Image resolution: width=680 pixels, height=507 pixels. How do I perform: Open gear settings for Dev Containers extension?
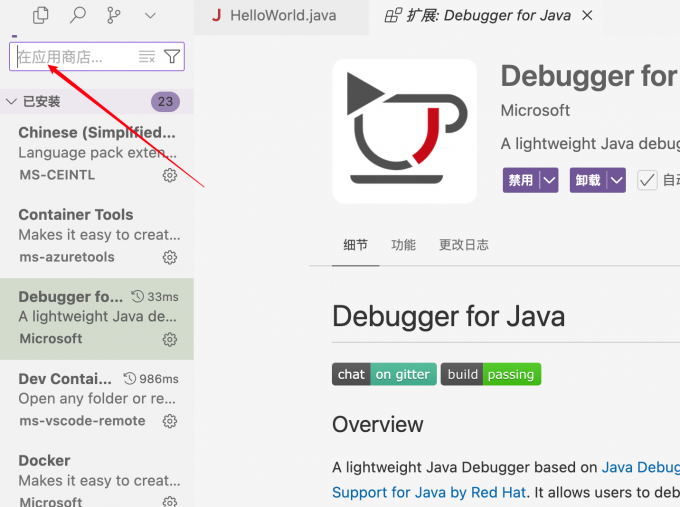click(170, 421)
